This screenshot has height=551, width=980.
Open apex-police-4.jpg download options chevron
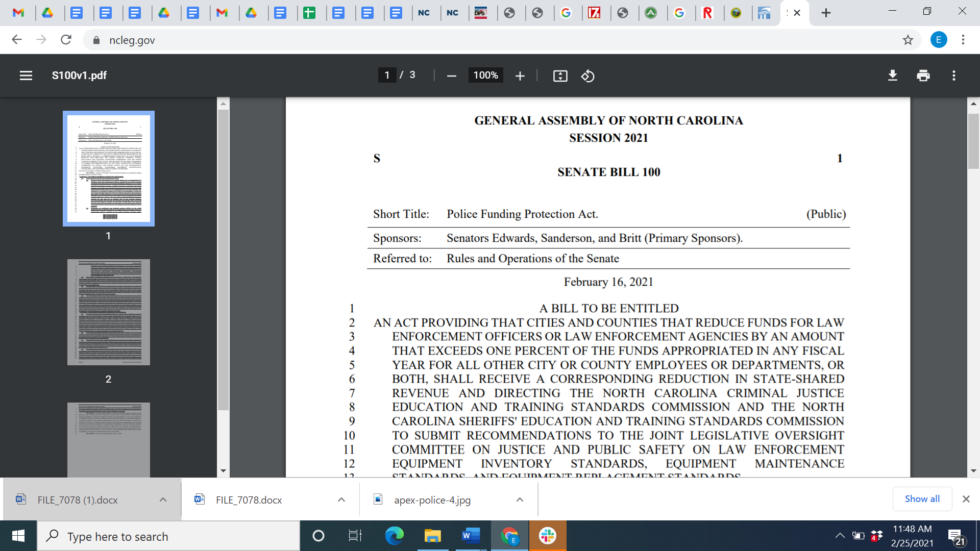tap(519, 500)
